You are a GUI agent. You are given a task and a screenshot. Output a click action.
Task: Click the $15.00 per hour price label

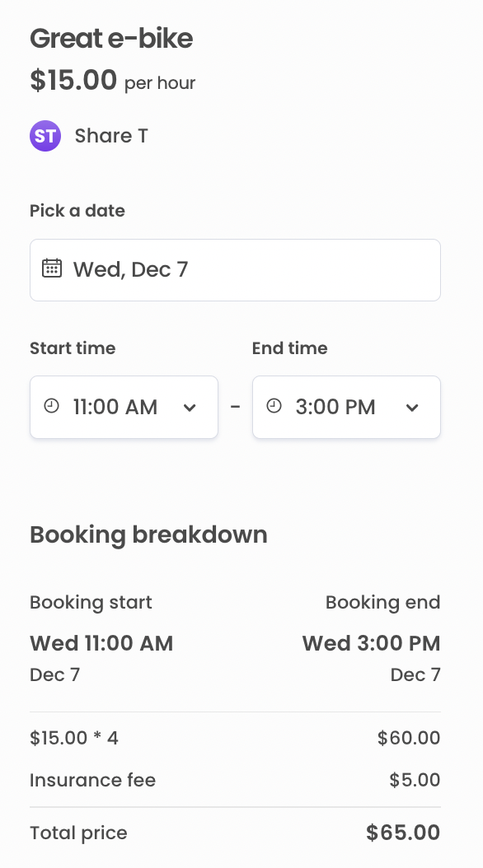[112, 81]
